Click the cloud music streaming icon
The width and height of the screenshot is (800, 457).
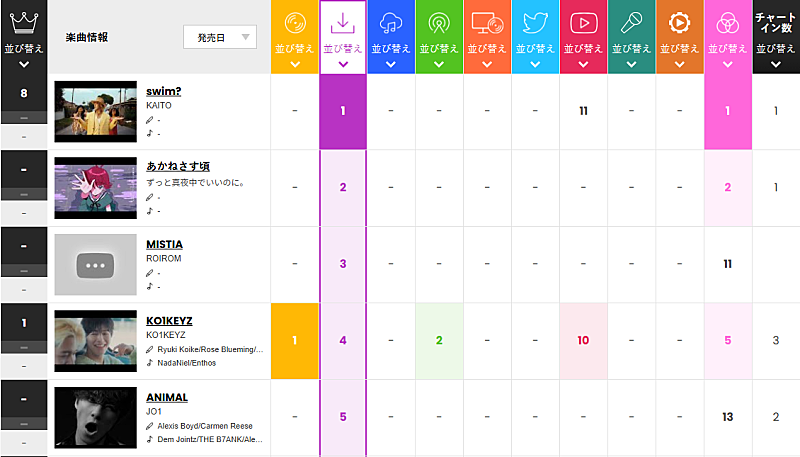pos(391,23)
